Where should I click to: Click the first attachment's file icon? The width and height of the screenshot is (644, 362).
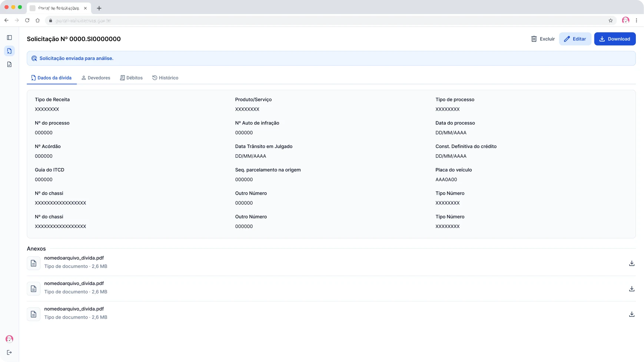pos(33,263)
